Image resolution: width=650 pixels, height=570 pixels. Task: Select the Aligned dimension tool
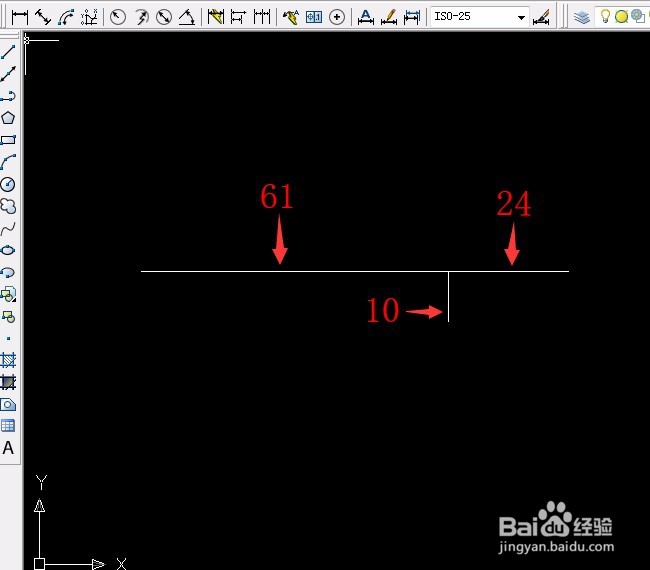(x=43, y=17)
